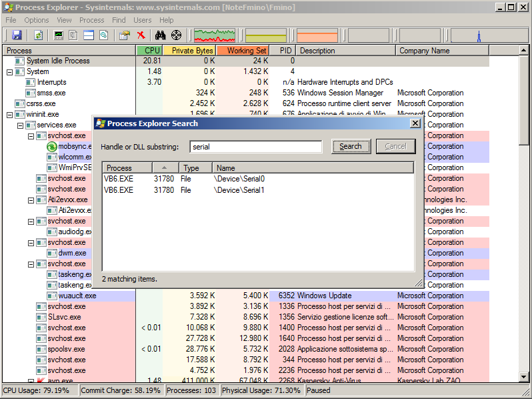Sort search results by the Name column
Viewport: 532px width, 399px height.
tap(313, 167)
